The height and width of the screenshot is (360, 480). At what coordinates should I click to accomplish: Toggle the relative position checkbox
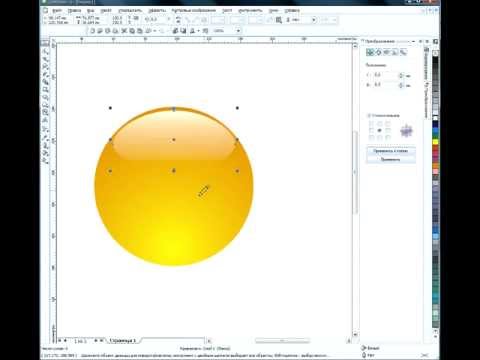tap(369, 115)
